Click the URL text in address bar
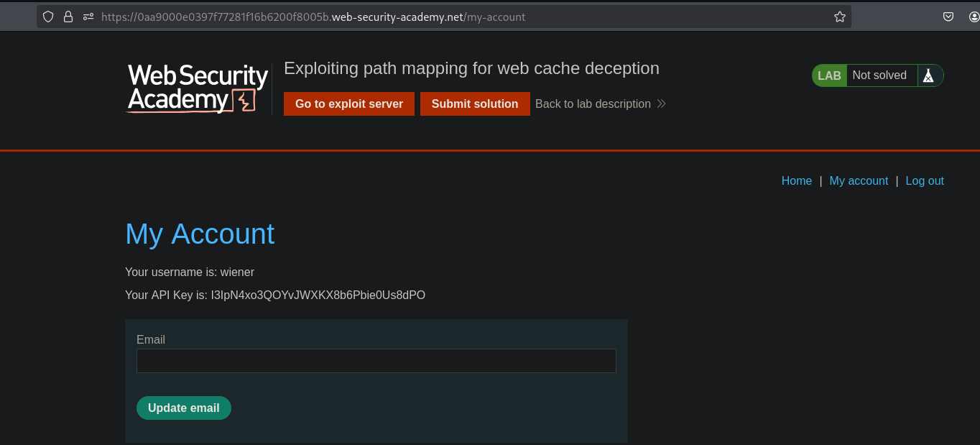980x445 pixels. [x=313, y=17]
